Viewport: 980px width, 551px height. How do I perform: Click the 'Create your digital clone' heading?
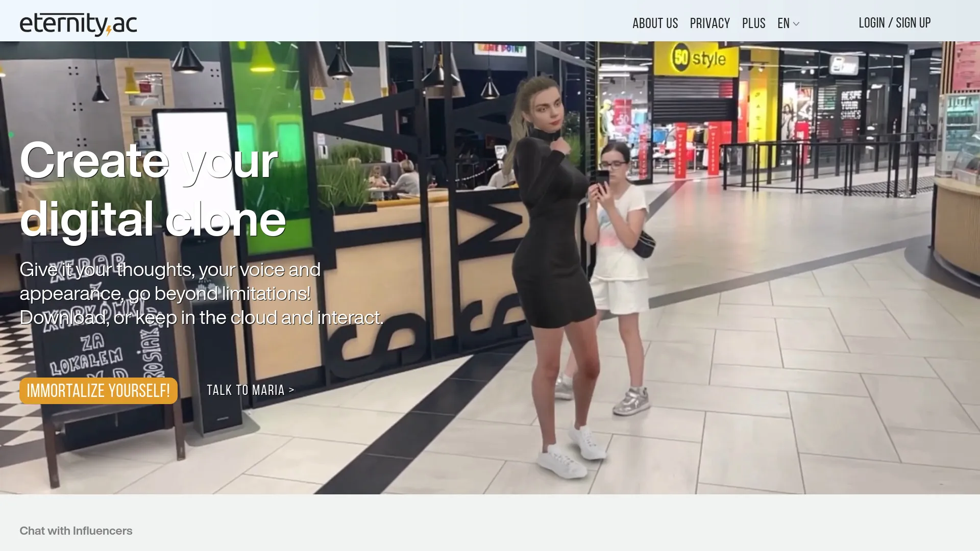[152, 189]
